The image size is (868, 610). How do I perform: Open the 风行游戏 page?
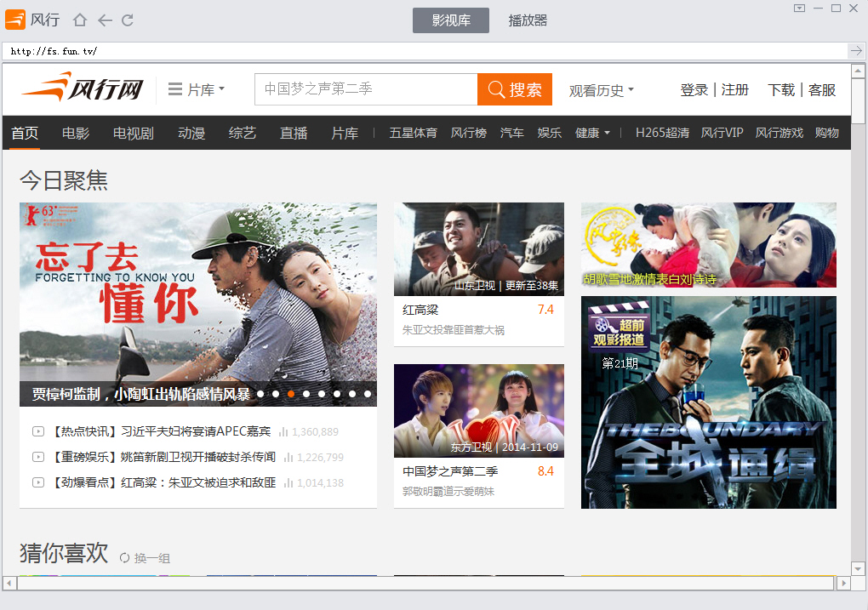(x=779, y=133)
